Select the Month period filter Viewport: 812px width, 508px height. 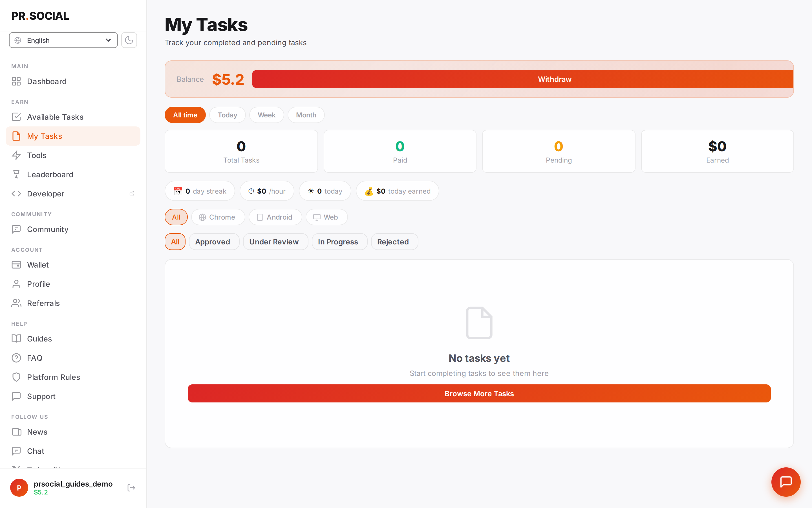[x=306, y=115]
